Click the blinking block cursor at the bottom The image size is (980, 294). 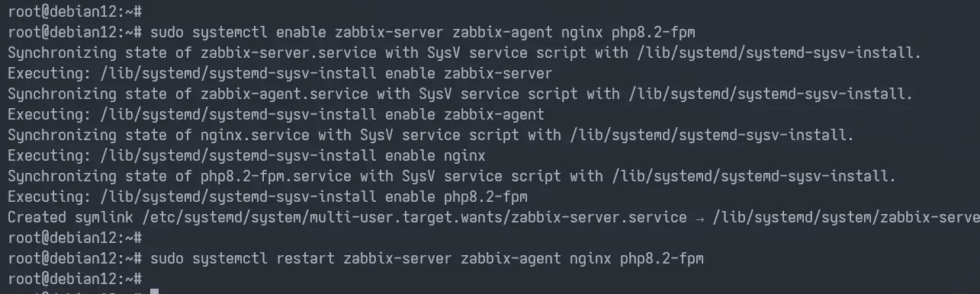[154, 291]
